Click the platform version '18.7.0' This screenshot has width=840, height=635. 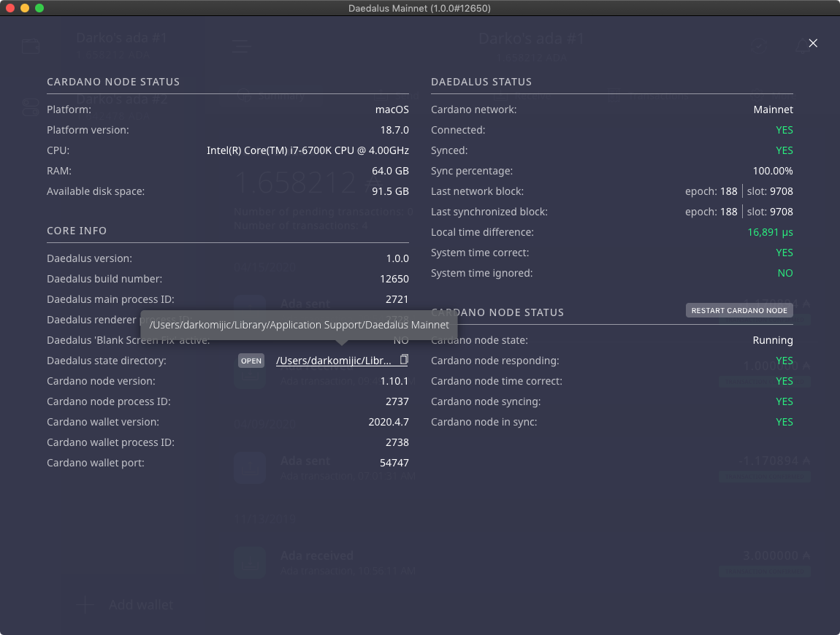tap(394, 130)
